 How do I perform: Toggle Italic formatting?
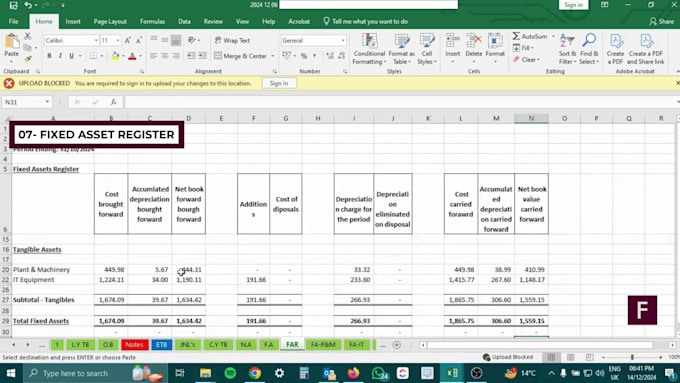(x=60, y=56)
